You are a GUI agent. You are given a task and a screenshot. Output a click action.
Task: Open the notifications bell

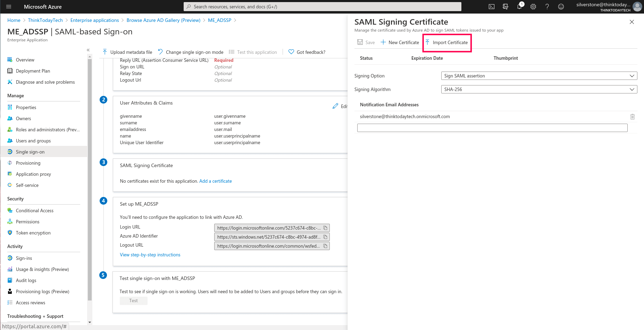pyautogui.click(x=519, y=7)
